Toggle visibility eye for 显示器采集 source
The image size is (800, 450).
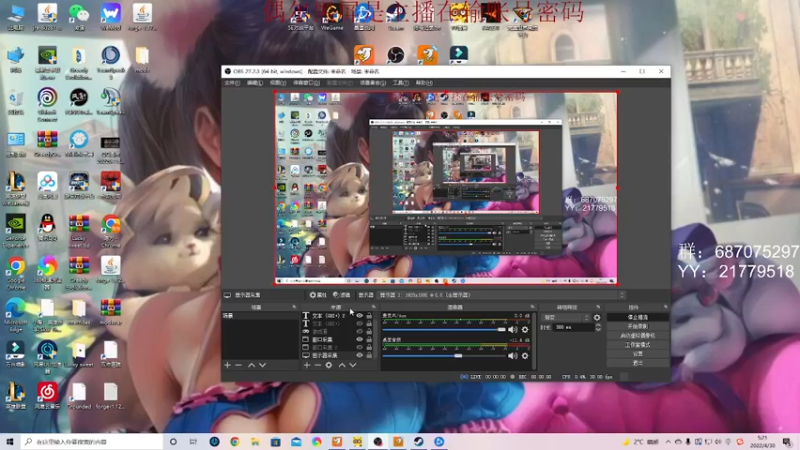point(360,355)
